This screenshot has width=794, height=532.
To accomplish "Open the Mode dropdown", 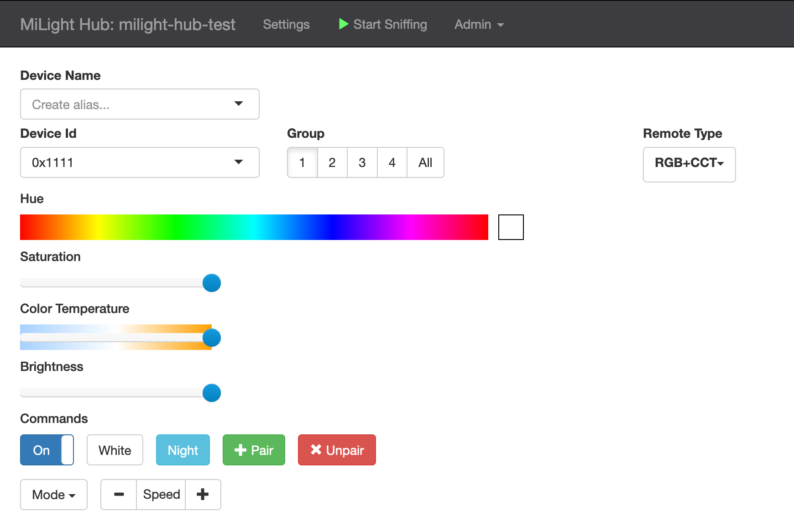I will [x=54, y=495].
